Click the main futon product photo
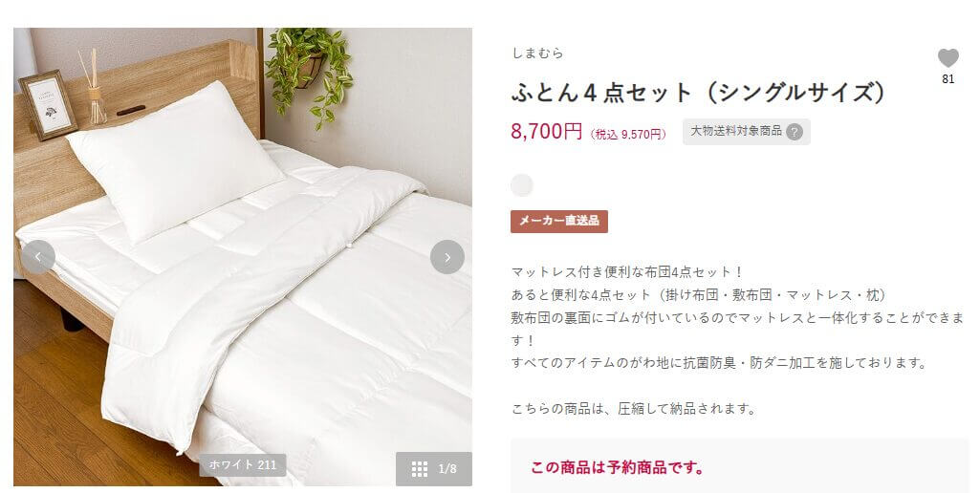The width and height of the screenshot is (980, 493). pyautogui.click(x=243, y=257)
